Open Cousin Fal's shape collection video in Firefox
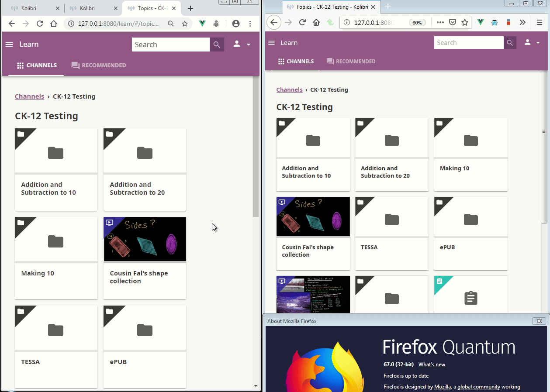This screenshot has height=392, width=550. (313, 234)
